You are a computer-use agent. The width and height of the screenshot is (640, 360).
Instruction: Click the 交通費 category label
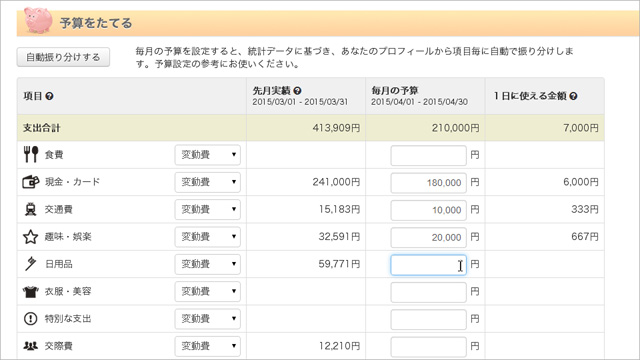tap(59, 209)
